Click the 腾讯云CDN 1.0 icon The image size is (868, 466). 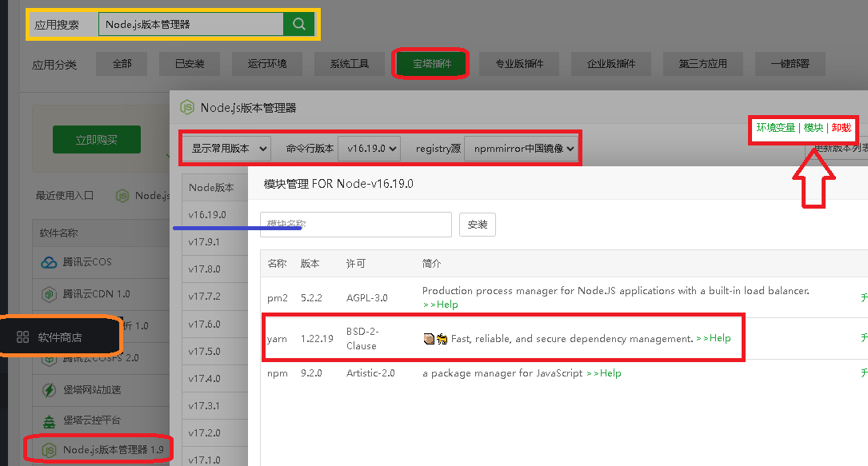pyautogui.click(x=50, y=294)
